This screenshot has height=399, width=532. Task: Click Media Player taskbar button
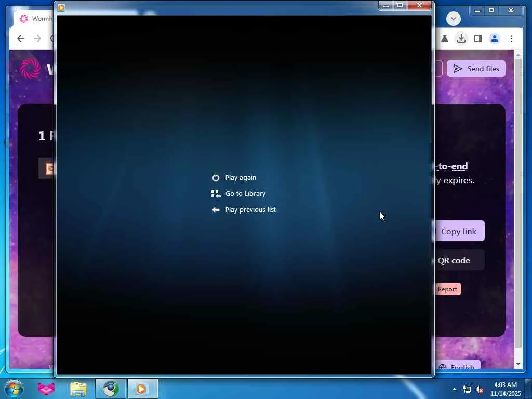pyautogui.click(x=142, y=389)
